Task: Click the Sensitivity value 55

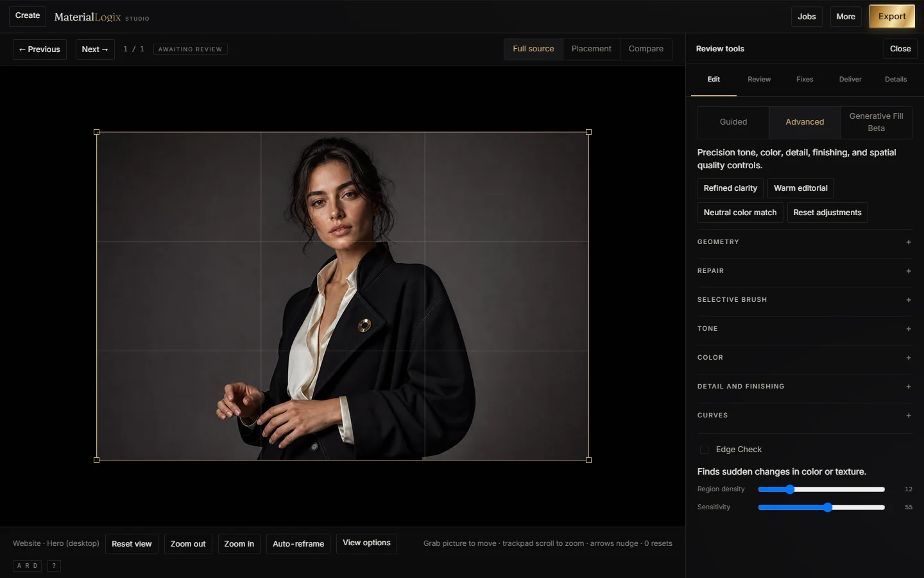Action: [909, 507]
